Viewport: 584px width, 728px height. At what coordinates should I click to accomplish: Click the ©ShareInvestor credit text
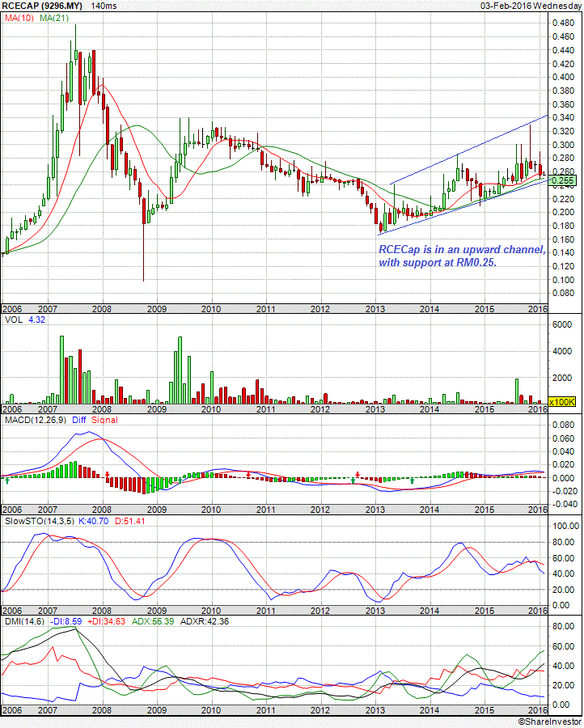550,722
